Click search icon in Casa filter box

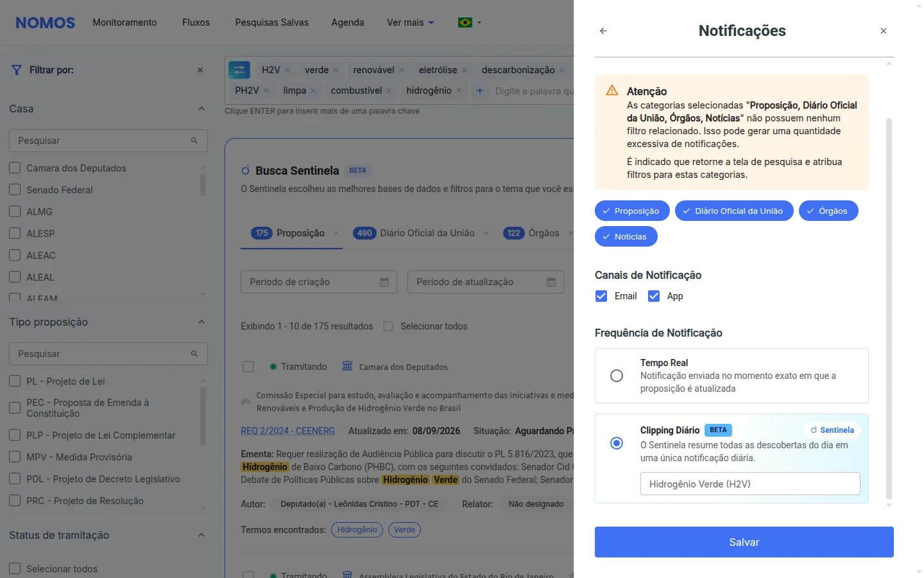(x=194, y=141)
